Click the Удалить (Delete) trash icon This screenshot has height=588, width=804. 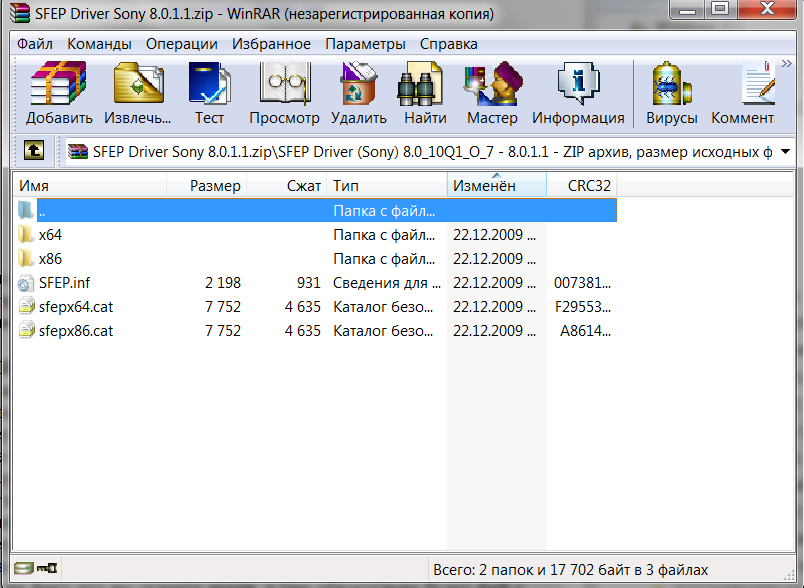click(x=358, y=83)
